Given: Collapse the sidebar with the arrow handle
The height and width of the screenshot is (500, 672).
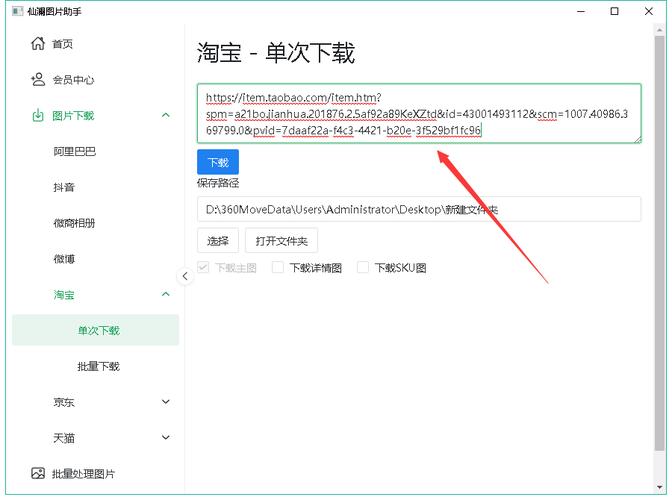Looking at the screenshot, I should [185, 276].
